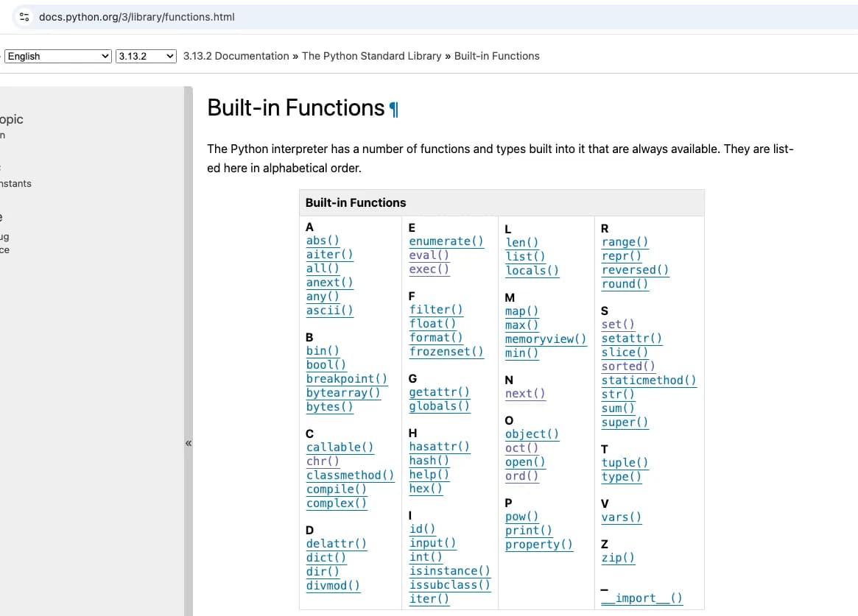The width and height of the screenshot is (858, 616).
Task: Open the dict() function link
Action: (326, 558)
